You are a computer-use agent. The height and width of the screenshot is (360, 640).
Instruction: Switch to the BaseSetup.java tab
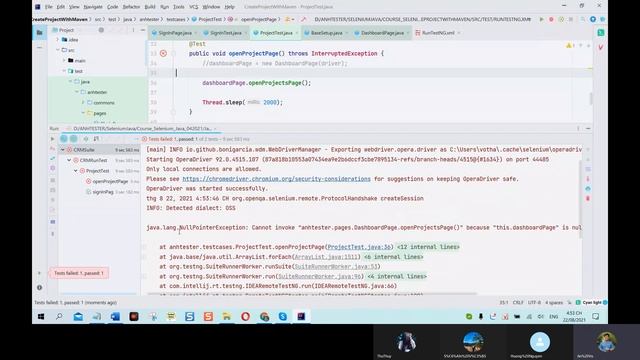(327, 33)
